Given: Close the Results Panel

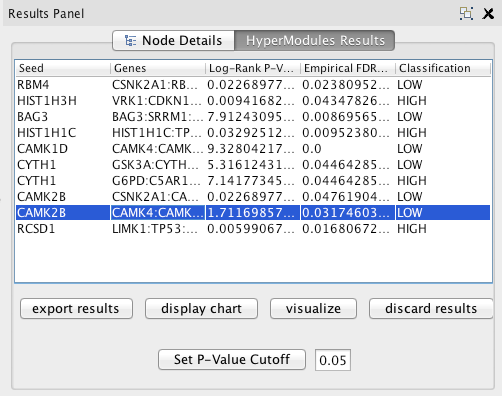Looking at the screenshot, I should tap(488, 14).
